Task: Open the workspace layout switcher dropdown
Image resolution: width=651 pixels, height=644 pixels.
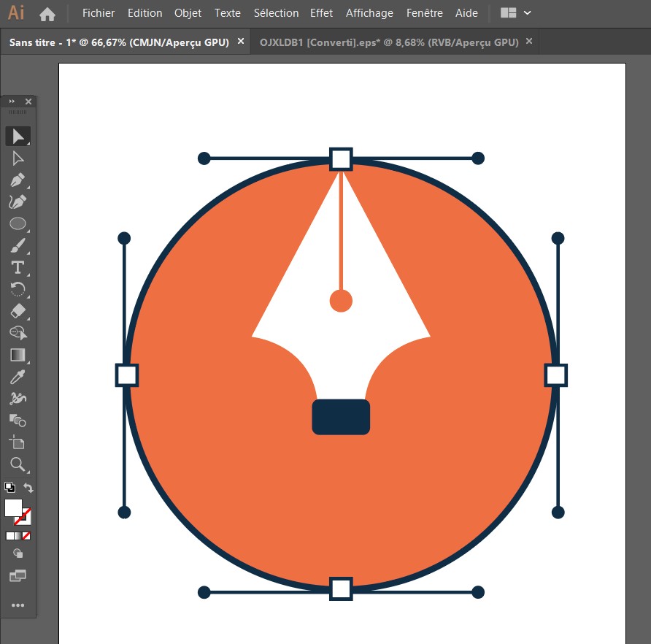Action: tap(516, 13)
